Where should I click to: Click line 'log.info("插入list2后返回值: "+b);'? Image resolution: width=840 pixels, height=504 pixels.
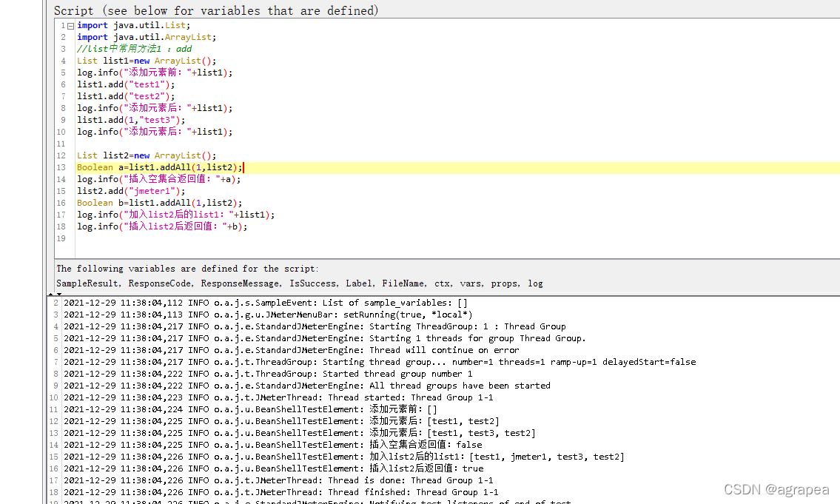(x=162, y=226)
